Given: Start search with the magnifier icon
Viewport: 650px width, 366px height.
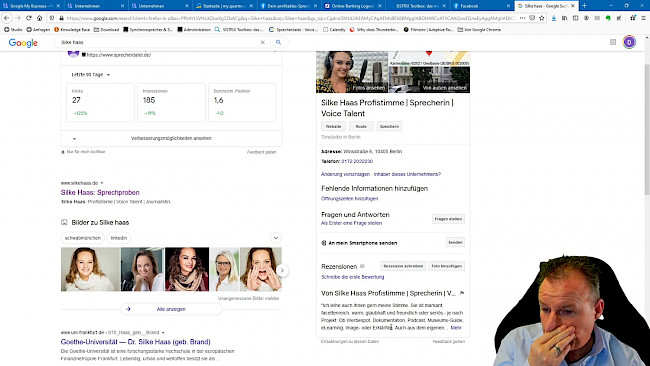Looking at the screenshot, I should [278, 42].
